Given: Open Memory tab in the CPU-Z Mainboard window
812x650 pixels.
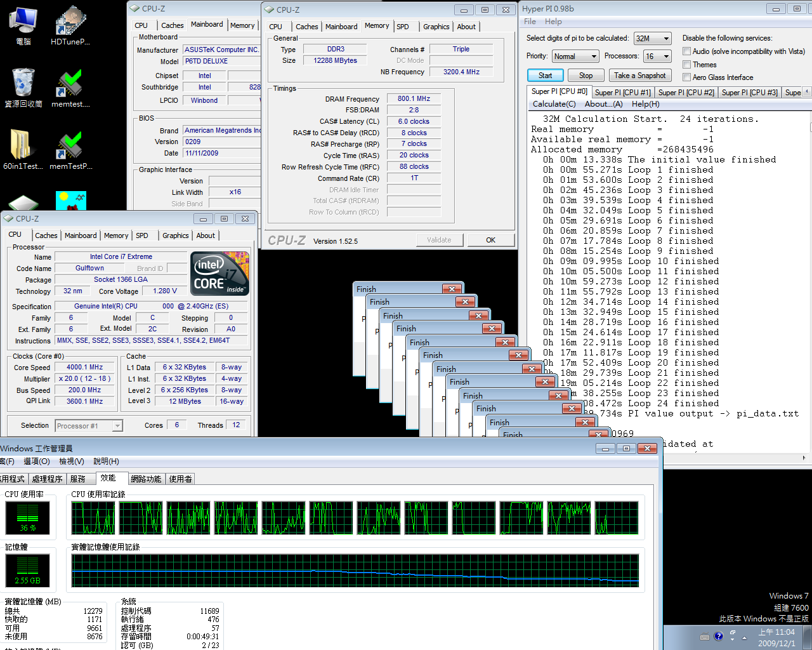Looking at the screenshot, I should pos(242,25).
